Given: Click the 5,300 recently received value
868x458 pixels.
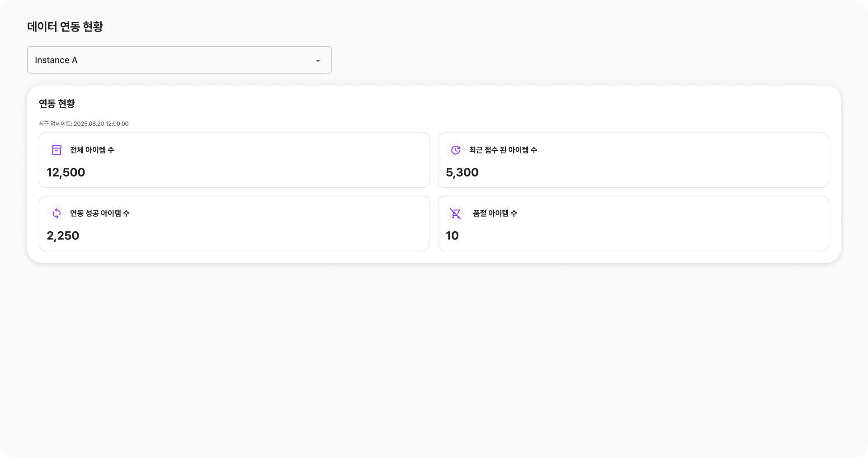Looking at the screenshot, I should tap(462, 172).
